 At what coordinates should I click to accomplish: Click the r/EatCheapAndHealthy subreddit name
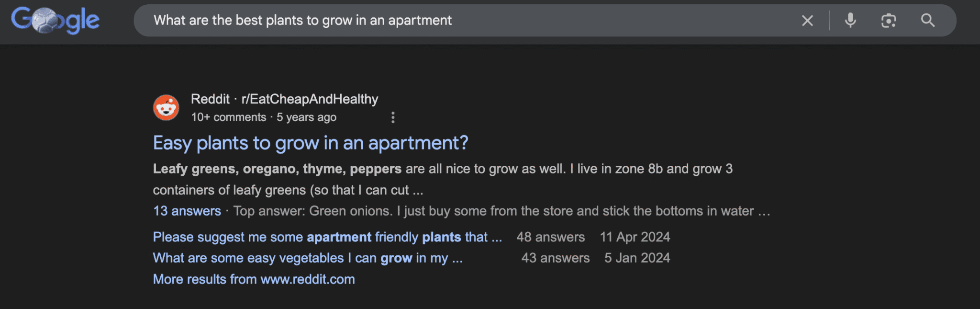(310, 99)
